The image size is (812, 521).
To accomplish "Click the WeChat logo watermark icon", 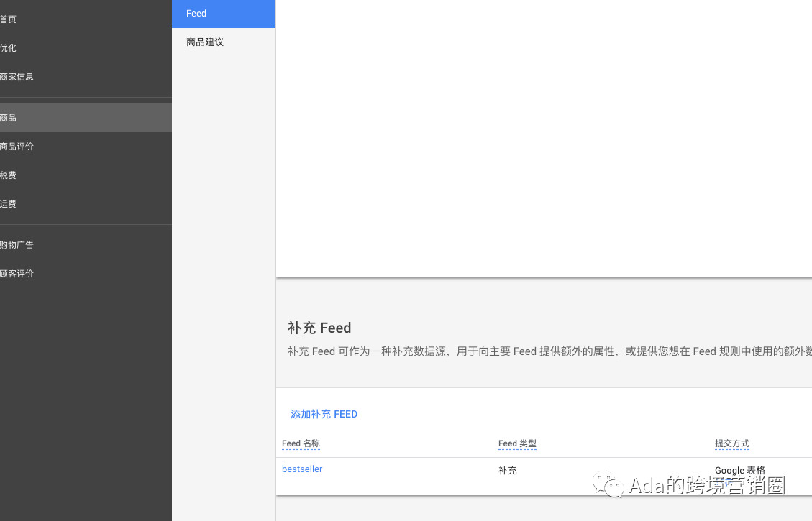I will click(608, 485).
